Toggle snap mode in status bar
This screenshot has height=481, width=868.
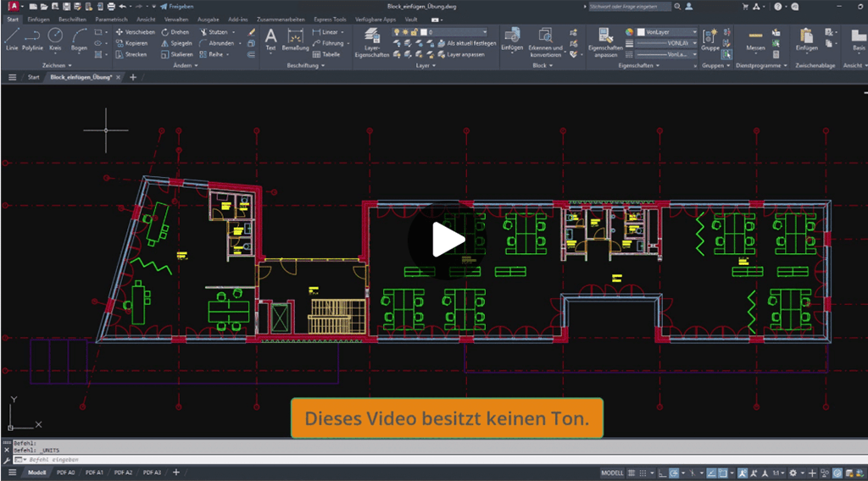[643, 473]
